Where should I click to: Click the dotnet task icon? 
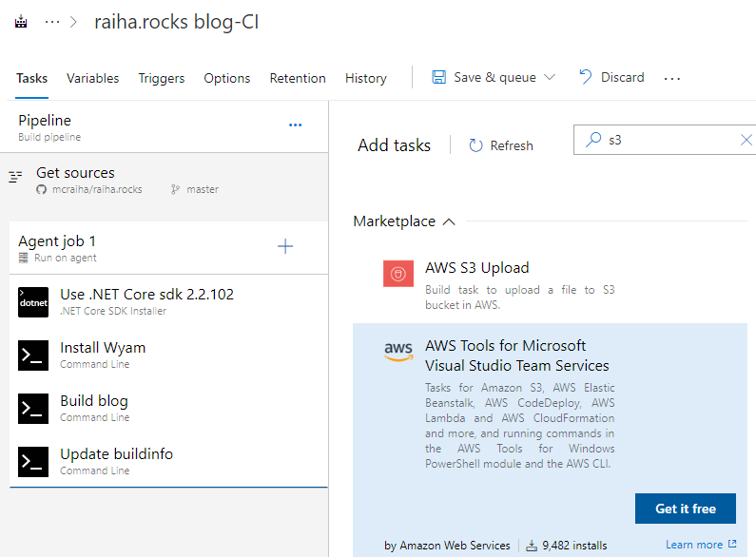click(33, 302)
